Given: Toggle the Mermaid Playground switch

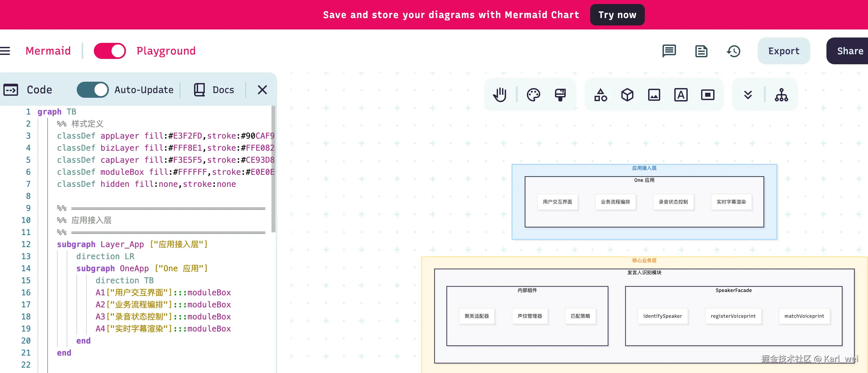Looking at the screenshot, I should 110,51.
